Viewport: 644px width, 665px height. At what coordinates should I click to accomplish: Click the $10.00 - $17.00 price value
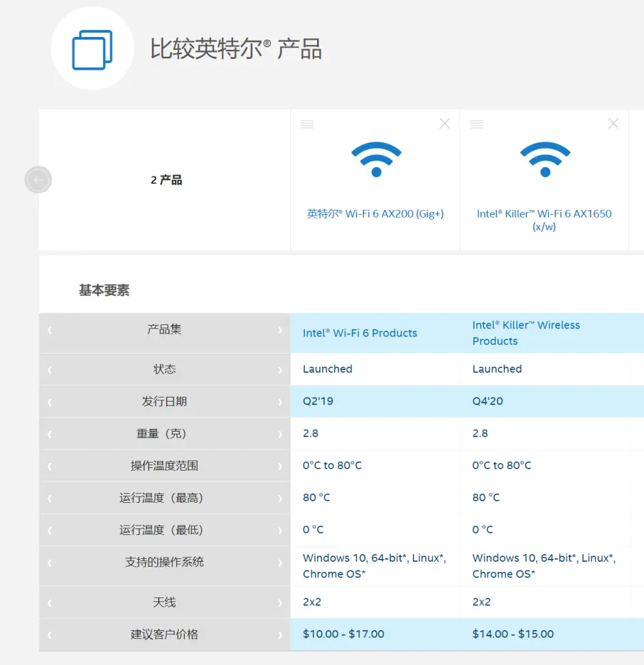click(343, 634)
